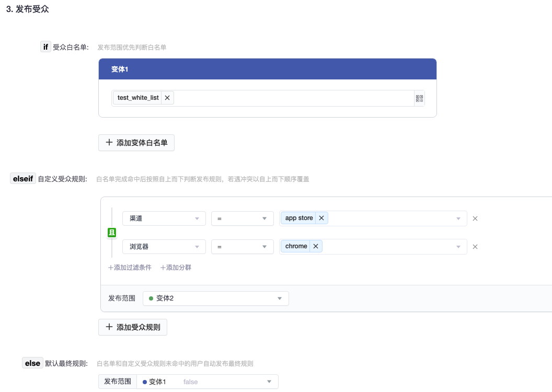Click the QR code icon in whitelist field

(x=419, y=98)
